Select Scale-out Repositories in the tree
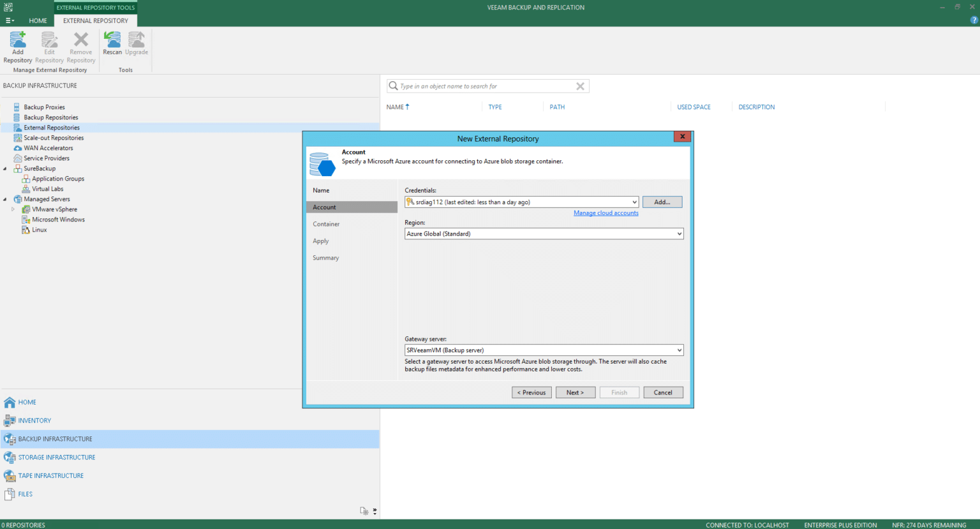This screenshot has height=529, width=980. coord(54,138)
